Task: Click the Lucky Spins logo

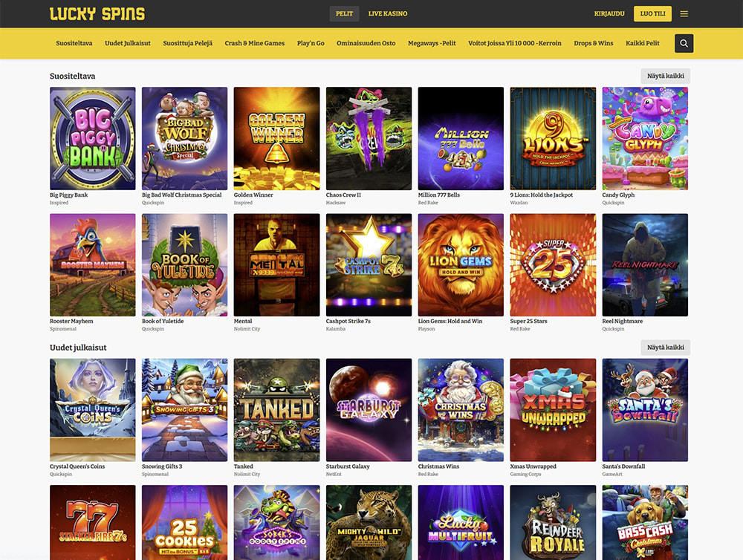Action: 97,13
